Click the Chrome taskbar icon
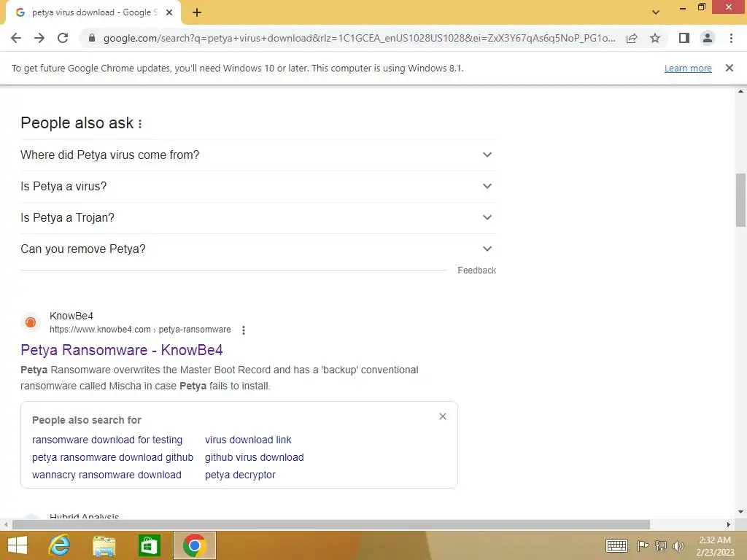747x560 pixels. point(194,545)
